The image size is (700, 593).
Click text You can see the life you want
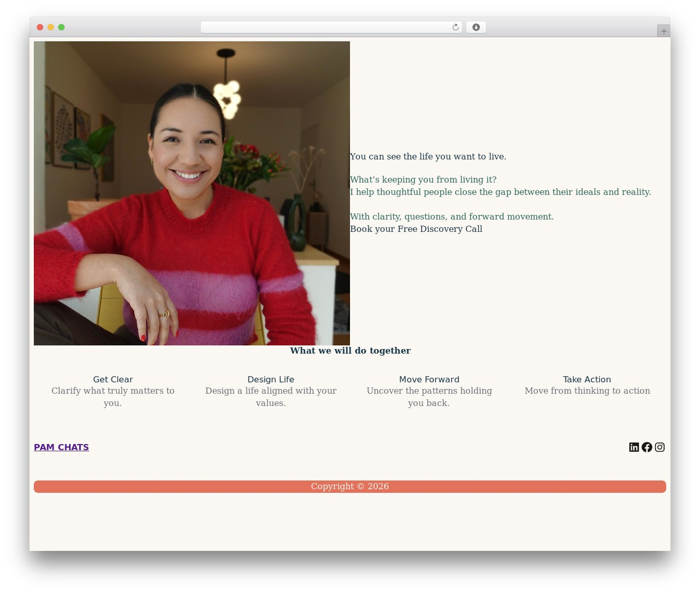(x=428, y=156)
